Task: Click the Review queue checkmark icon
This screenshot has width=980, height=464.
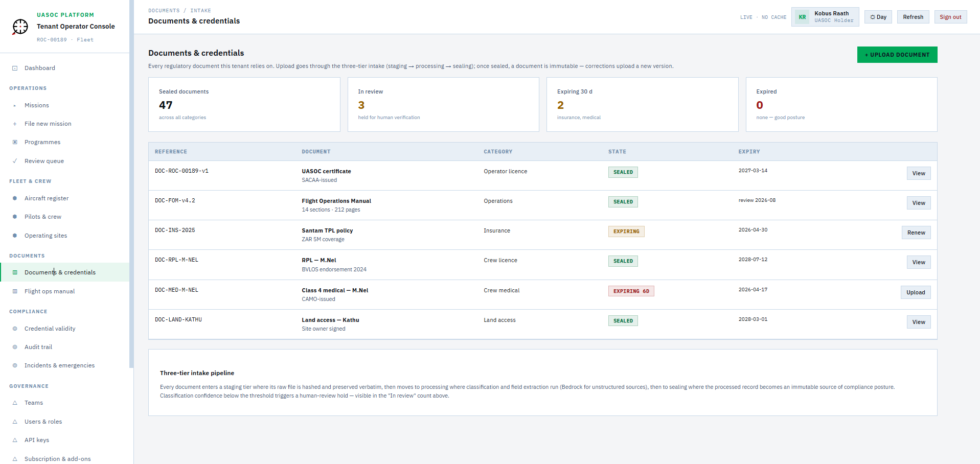Action: (x=15, y=160)
